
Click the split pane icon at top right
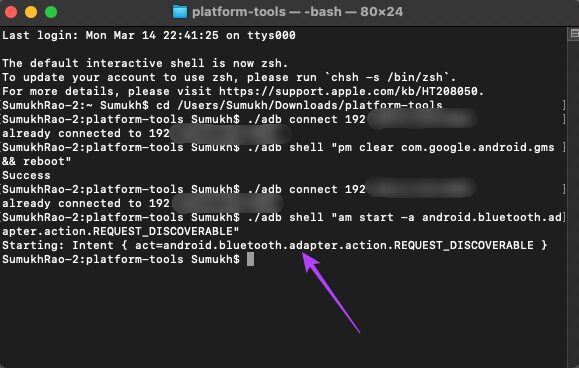point(574,34)
